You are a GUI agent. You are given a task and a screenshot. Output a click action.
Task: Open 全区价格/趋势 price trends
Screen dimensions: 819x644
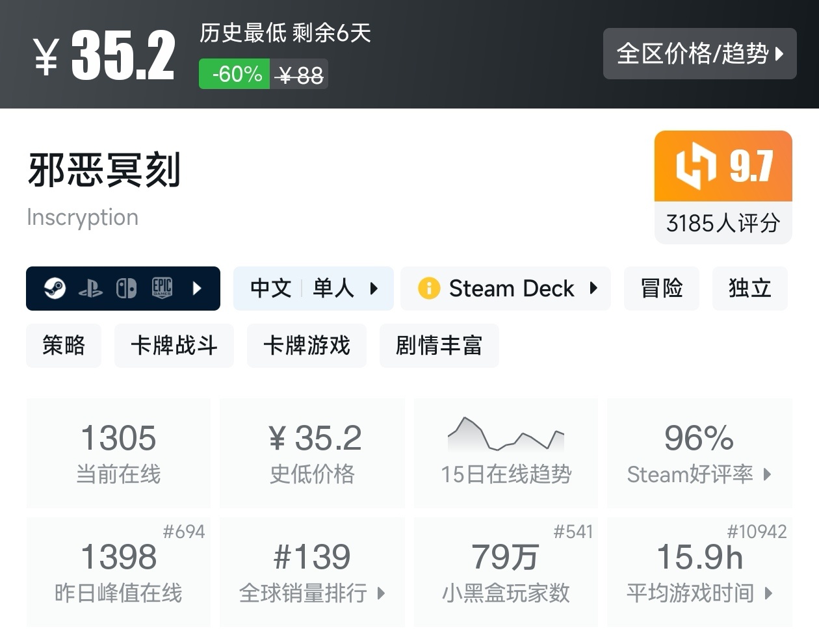pyautogui.click(x=699, y=53)
